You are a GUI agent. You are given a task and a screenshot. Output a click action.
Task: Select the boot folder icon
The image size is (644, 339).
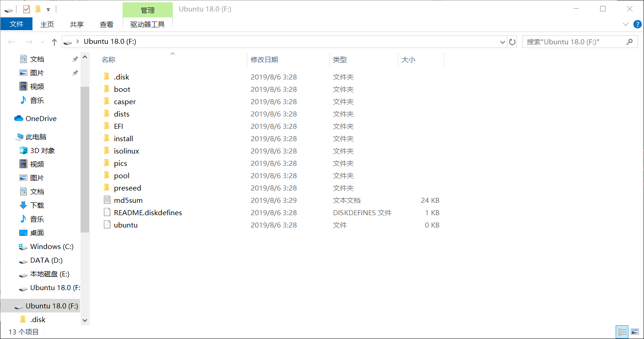(107, 89)
